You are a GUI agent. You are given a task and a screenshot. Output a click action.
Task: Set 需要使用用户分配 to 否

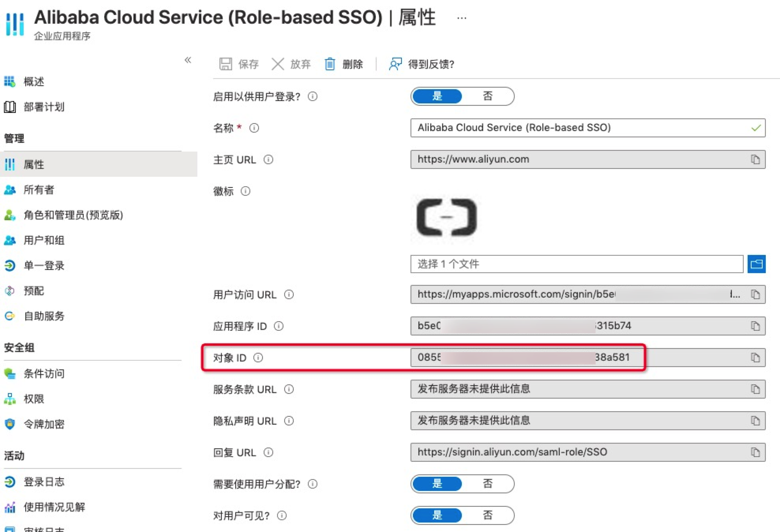488,484
